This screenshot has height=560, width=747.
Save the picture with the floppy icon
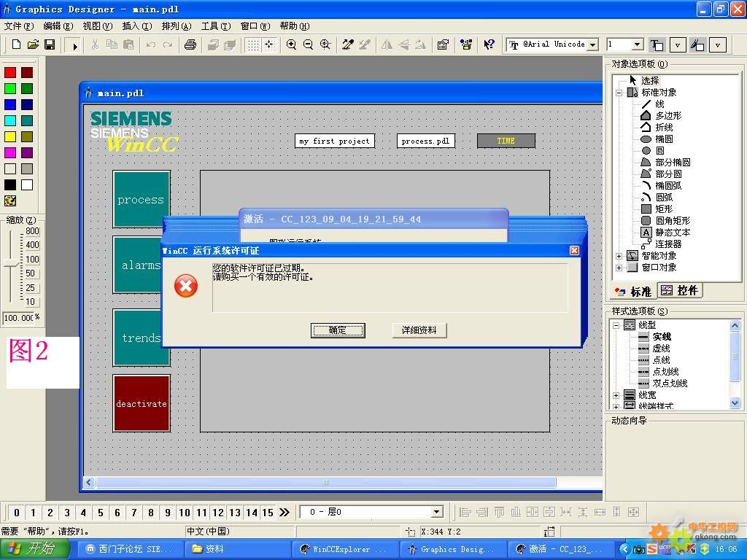pyautogui.click(x=50, y=44)
